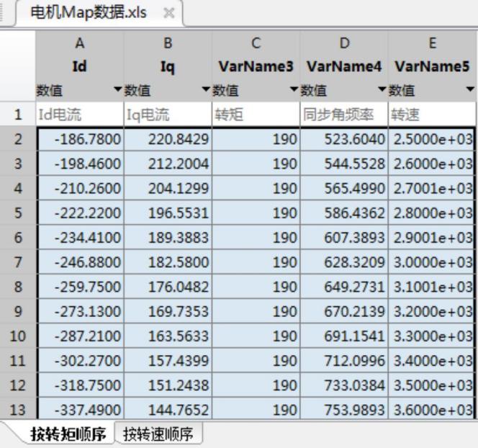Open data type dropdown for VarName4
Viewport: 478px width, 448px height.
[382, 89]
